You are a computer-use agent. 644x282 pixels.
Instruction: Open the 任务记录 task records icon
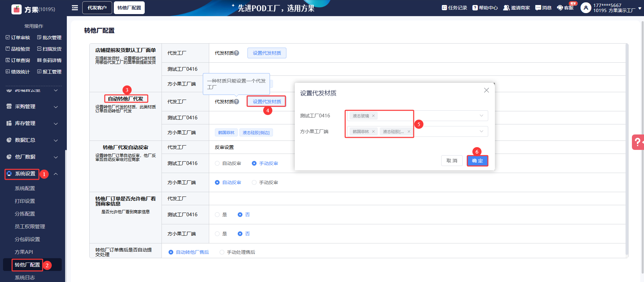444,8
